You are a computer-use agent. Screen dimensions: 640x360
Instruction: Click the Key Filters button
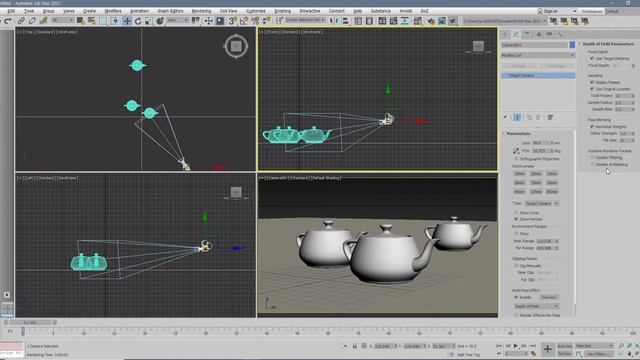[x=598, y=354]
